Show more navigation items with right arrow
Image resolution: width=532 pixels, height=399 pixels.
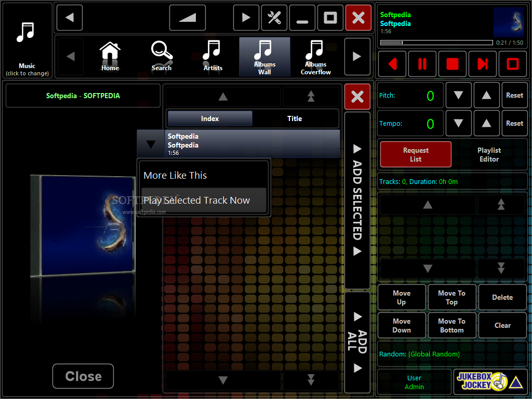tap(357, 56)
